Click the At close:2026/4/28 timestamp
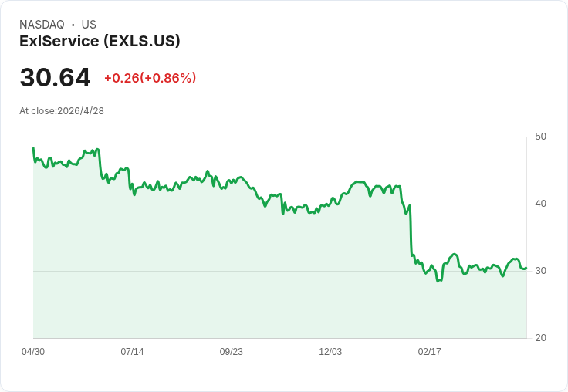This screenshot has height=392, width=568. click(x=62, y=111)
